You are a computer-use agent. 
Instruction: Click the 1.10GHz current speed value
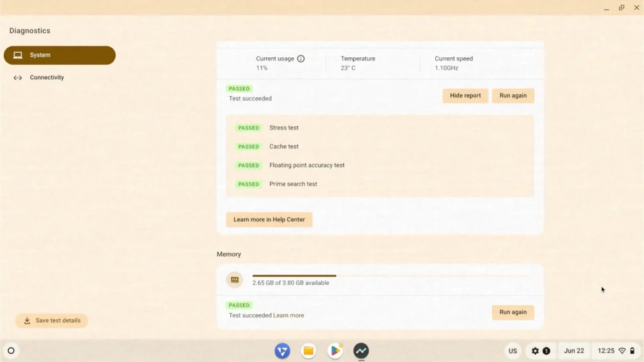(447, 68)
